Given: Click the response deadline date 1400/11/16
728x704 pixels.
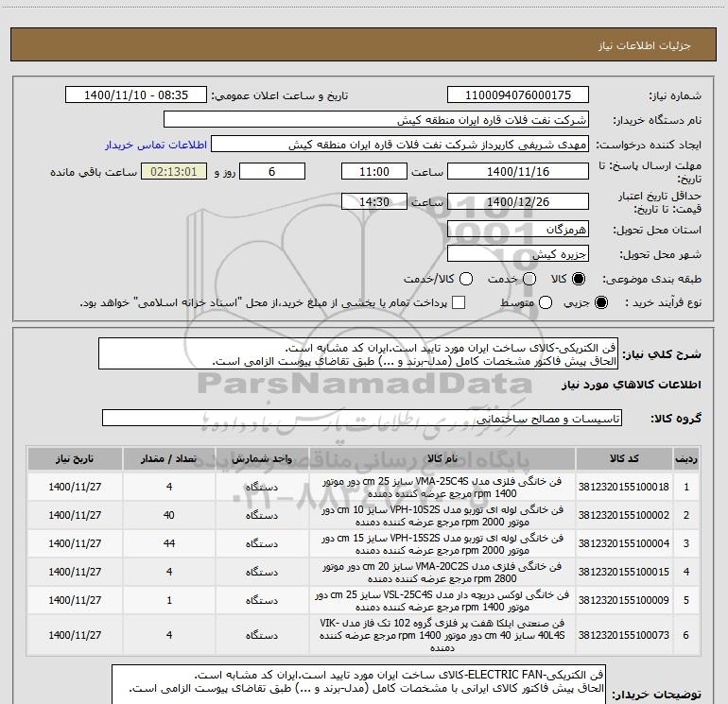Looking at the screenshot, I should 518,171.
